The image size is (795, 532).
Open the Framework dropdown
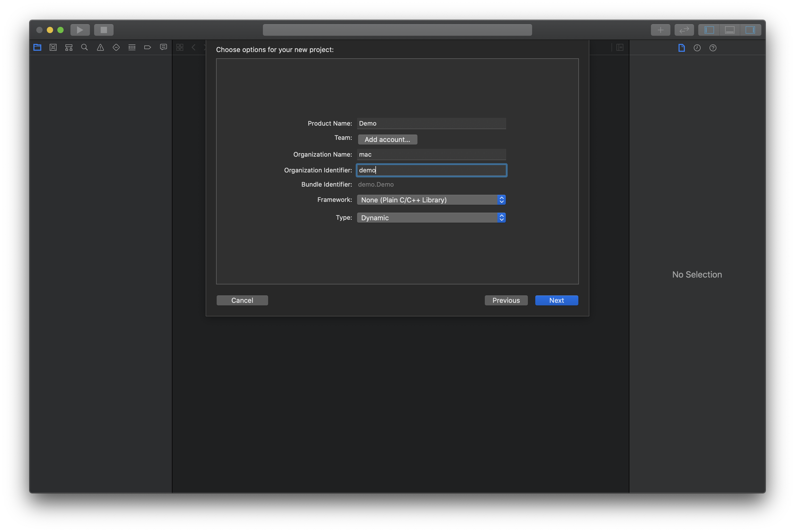[431, 200]
